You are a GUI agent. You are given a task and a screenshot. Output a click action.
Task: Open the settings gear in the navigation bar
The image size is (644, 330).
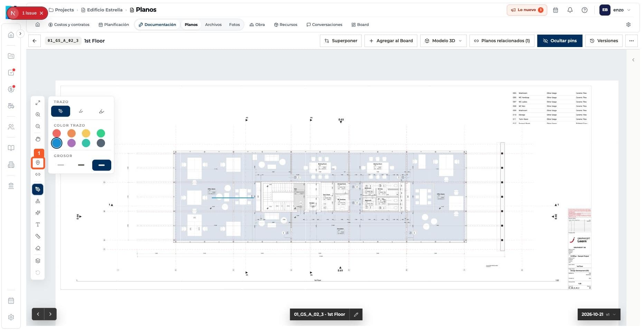628,25
